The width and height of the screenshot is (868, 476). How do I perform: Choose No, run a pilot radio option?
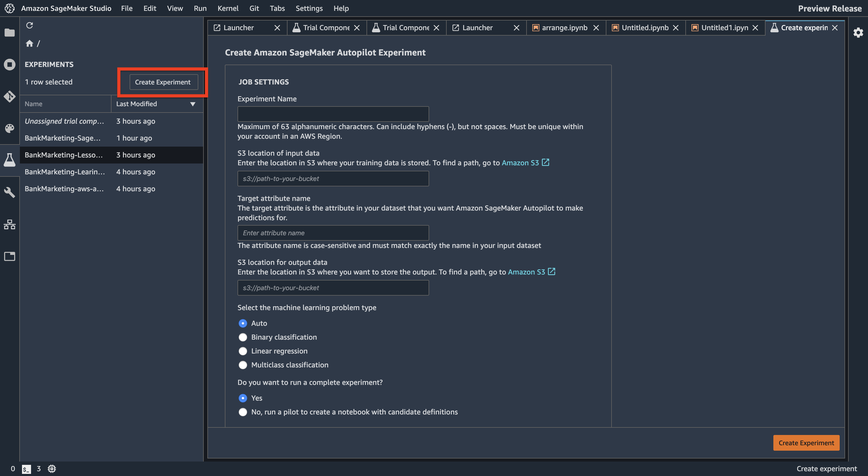[243, 412]
